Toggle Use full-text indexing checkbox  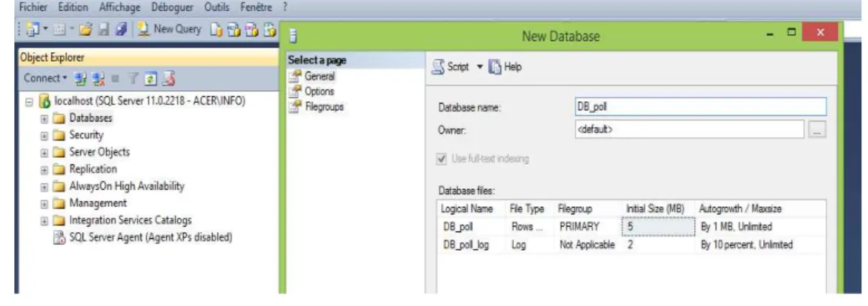click(x=441, y=159)
